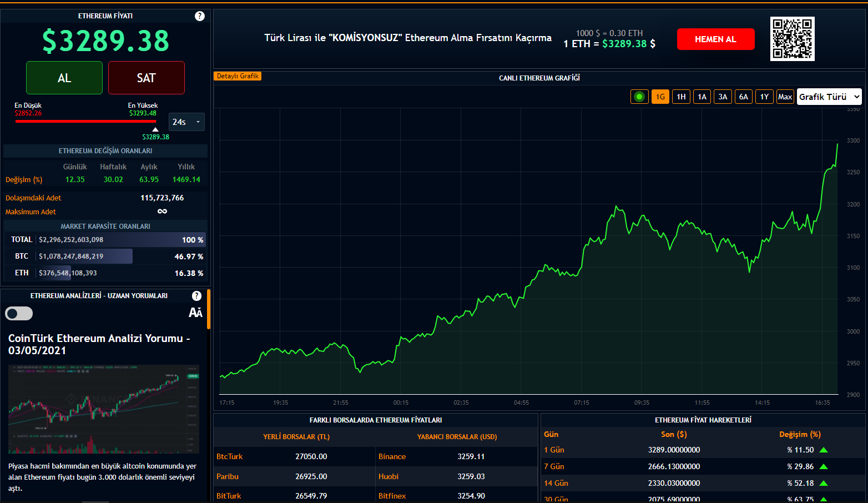Viewport: 868px width, 503px height.
Task: Click the Dolaşımdaki Adet label
Action: pyautogui.click(x=33, y=198)
